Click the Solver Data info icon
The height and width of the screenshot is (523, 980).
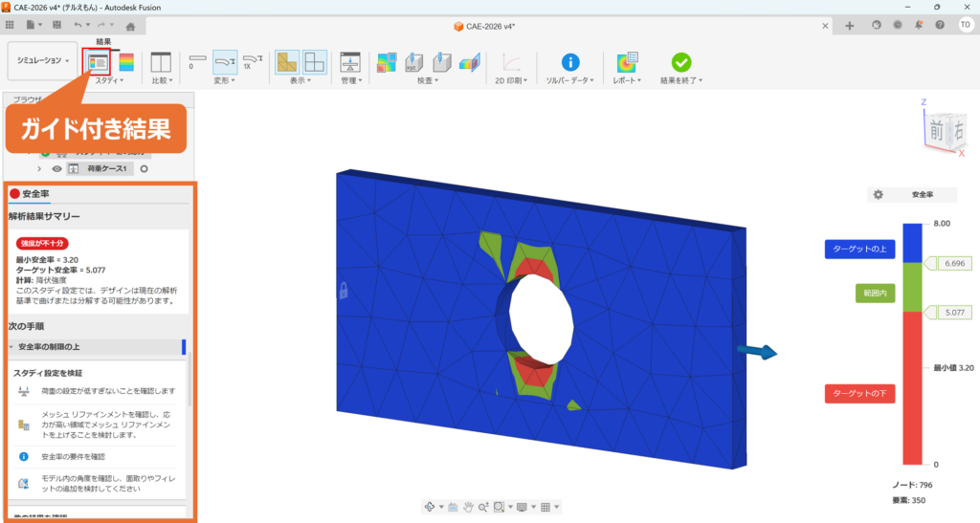tap(570, 62)
